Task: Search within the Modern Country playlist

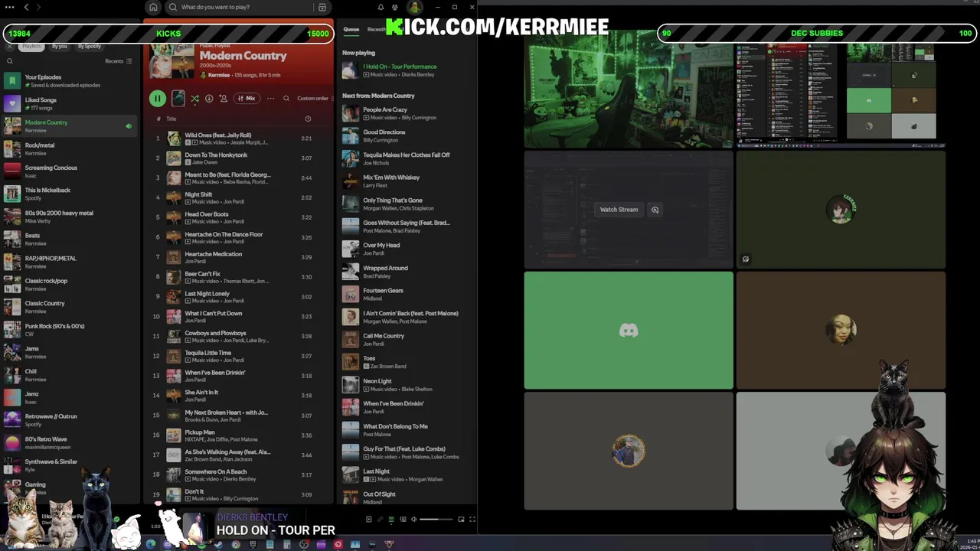Action: pyautogui.click(x=286, y=99)
